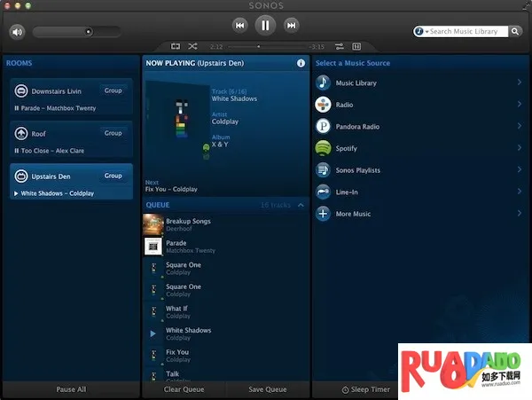Click the Pandora Radio icon
Image resolution: width=532 pixels, height=400 pixels.
coord(323,126)
